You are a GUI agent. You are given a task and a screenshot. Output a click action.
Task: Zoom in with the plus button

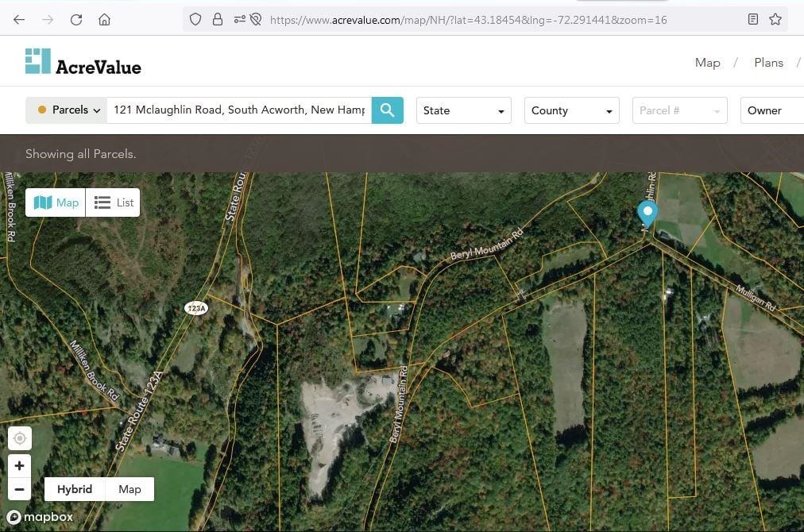coord(20,465)
